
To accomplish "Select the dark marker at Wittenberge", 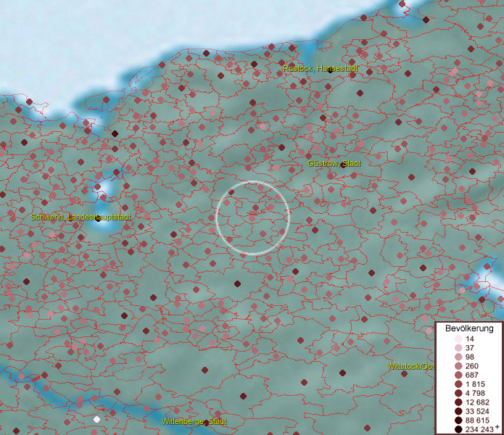I will tap(207, 422).
